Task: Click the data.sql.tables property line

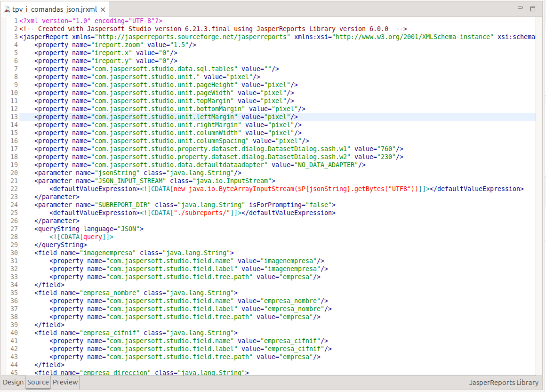Action: [157, 69]
